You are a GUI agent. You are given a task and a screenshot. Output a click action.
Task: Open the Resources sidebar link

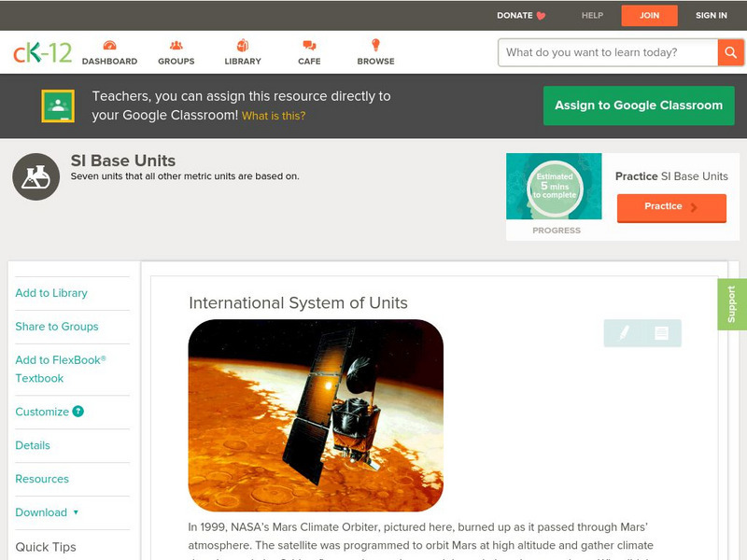[x=42, y=479]
